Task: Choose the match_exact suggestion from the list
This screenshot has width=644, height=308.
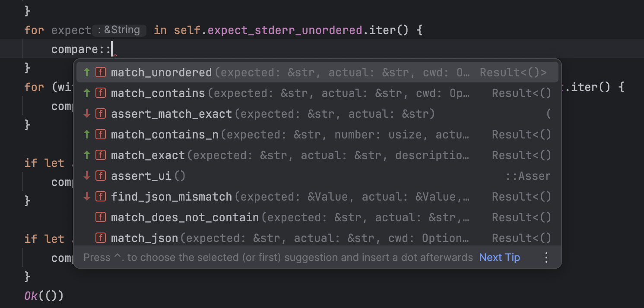Action: click(x=148, y=155)
